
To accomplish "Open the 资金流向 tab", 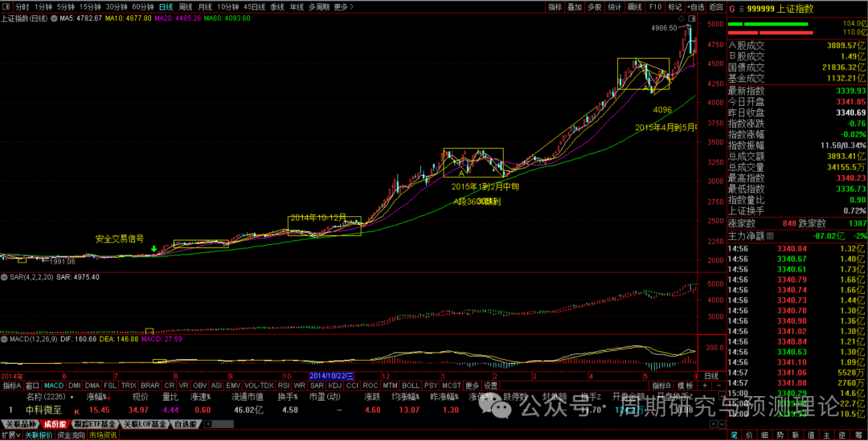I will (x=69, y=435).
